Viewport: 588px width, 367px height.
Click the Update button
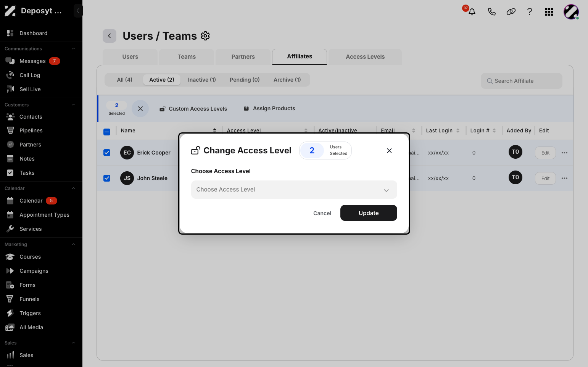369,213
